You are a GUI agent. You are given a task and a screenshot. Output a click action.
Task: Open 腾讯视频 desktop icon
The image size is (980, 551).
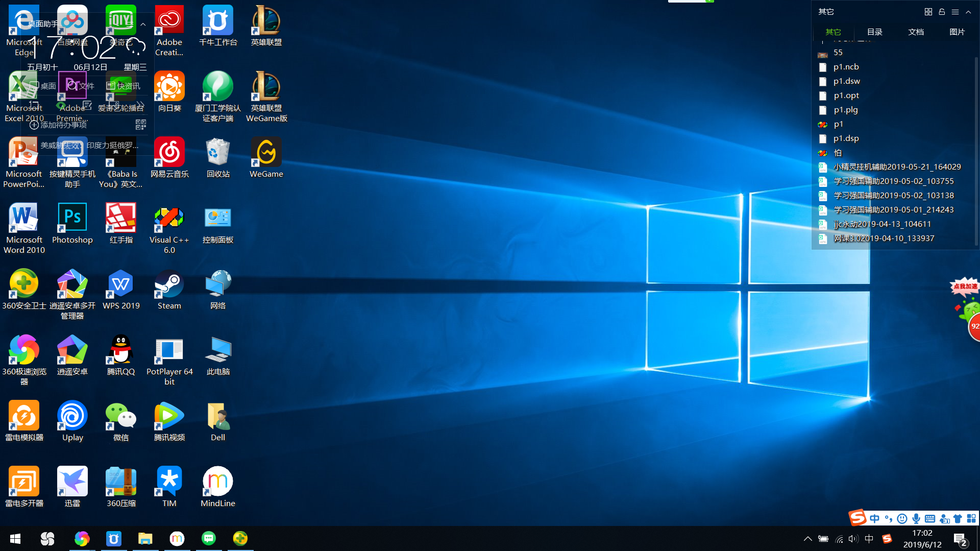tap(169, 421)
